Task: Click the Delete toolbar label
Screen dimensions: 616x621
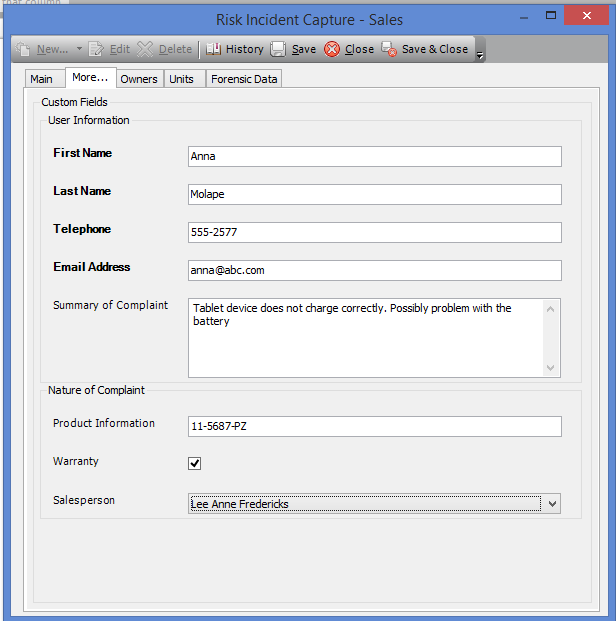Action: pos(175,49)
